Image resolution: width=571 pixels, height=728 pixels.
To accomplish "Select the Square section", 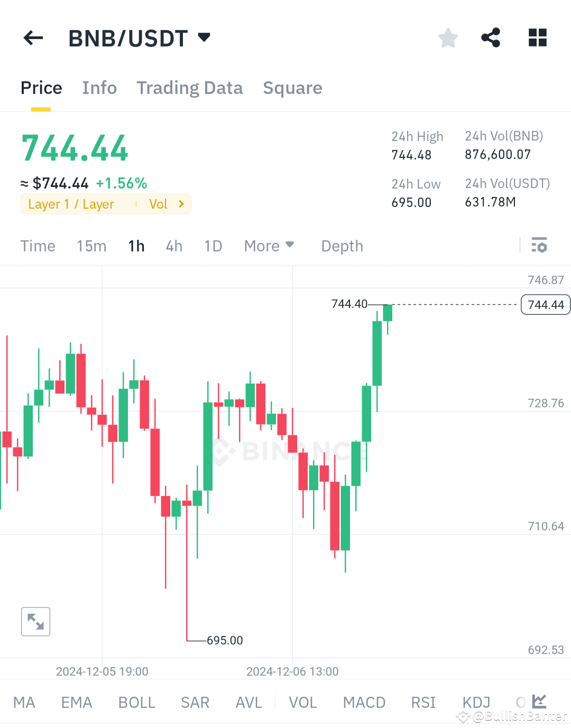I will click(292, 88).
